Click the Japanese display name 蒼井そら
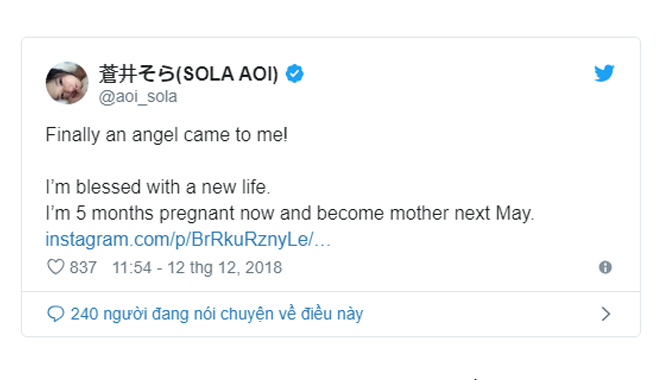The image size is (660, 380). tap(136, 74)
